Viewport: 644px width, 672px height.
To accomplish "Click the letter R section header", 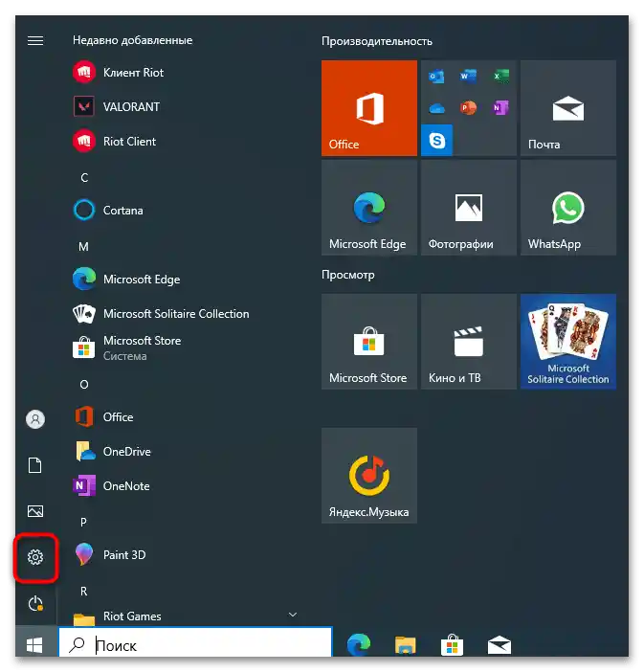I will pos(83,592).
